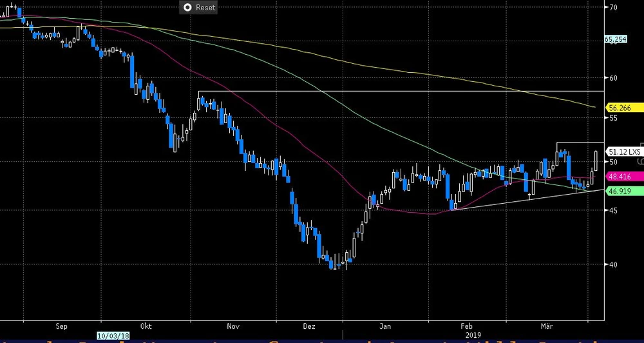644x343 pixels.
Task: Select the long horizontal white resistance line
Action: point(399,91)
